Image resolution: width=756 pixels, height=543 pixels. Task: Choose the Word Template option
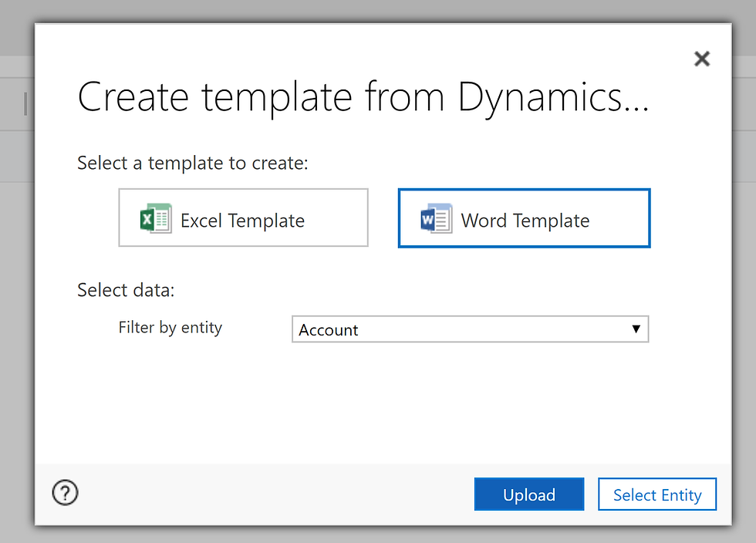(524, 218)
